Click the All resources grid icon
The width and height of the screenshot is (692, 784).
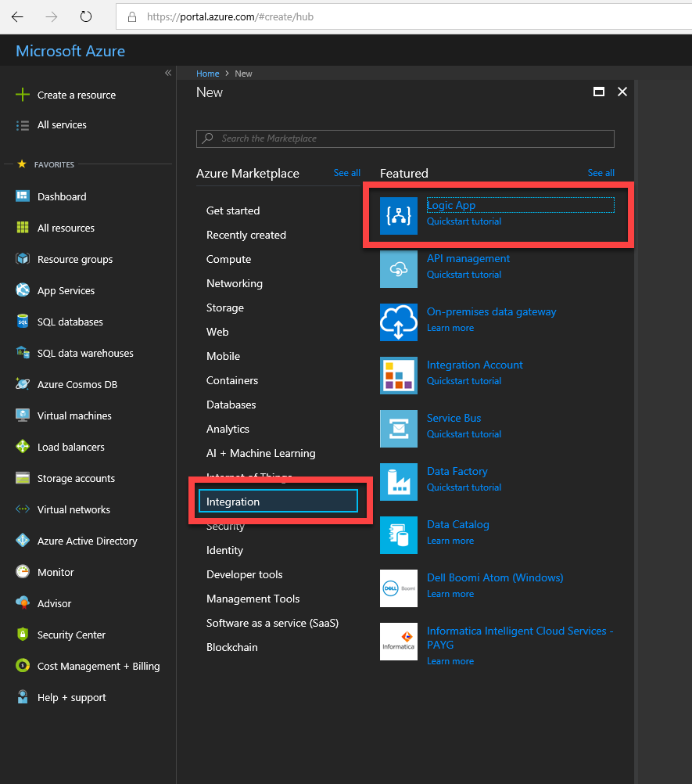[23, 228]
